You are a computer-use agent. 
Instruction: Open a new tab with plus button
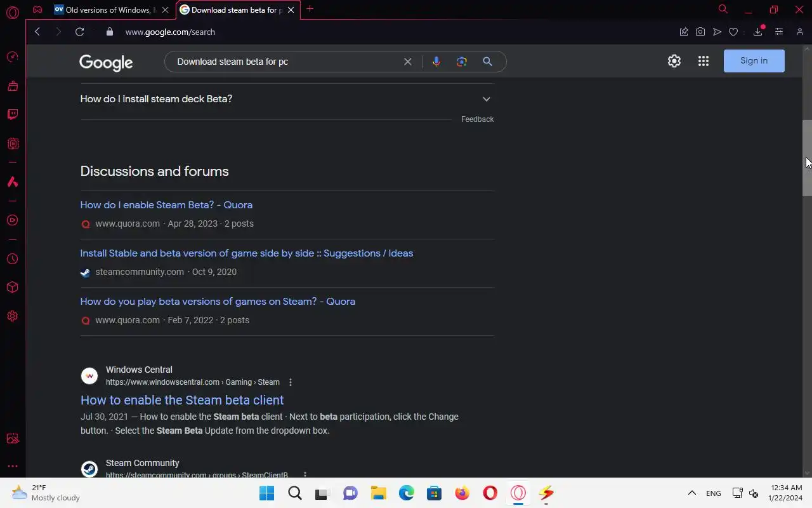coord(310,9)
